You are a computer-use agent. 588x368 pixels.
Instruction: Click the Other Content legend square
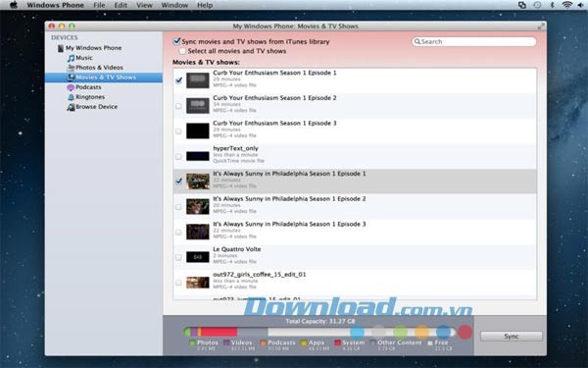372,342
